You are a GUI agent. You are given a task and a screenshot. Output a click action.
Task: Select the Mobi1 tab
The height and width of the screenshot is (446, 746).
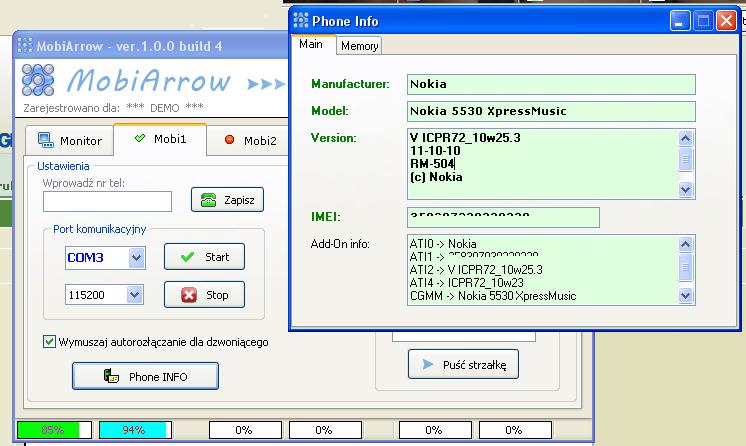point(160,139)
